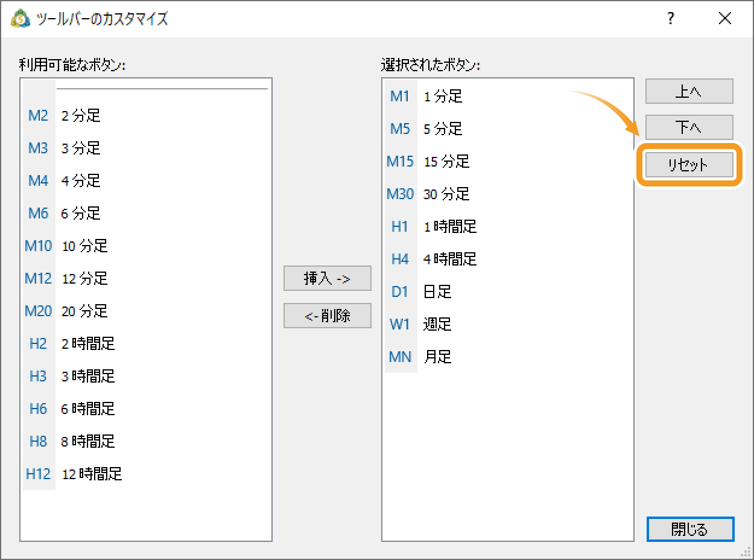This screenshot has height=560, width=754.
Task: Select the M15 icon in selected buttons
Action: pos(400,162)
